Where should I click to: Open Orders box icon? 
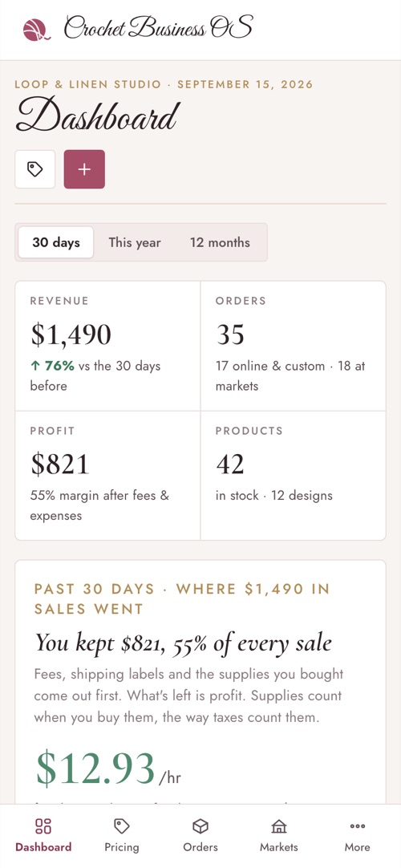200,826
